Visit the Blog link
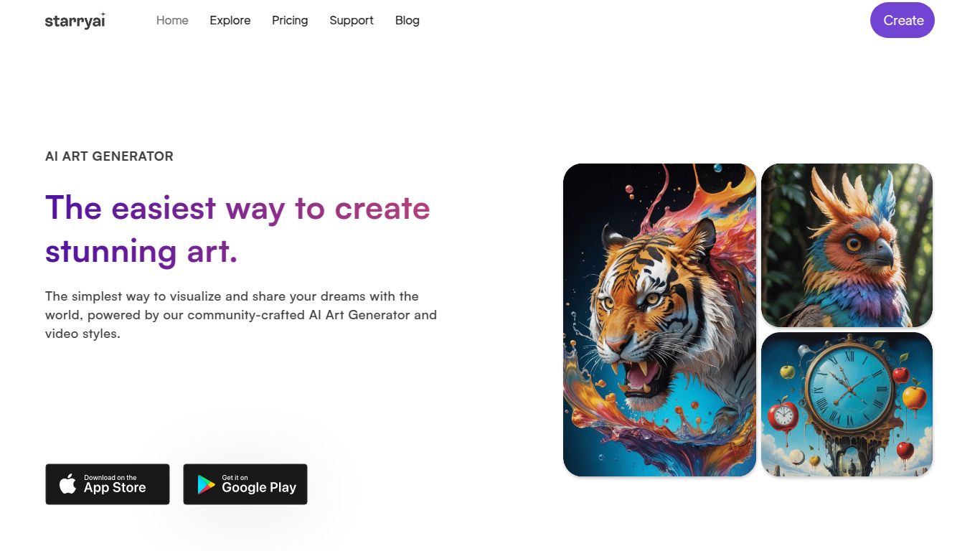Viewport: 980px width, 551px height. 407,20
